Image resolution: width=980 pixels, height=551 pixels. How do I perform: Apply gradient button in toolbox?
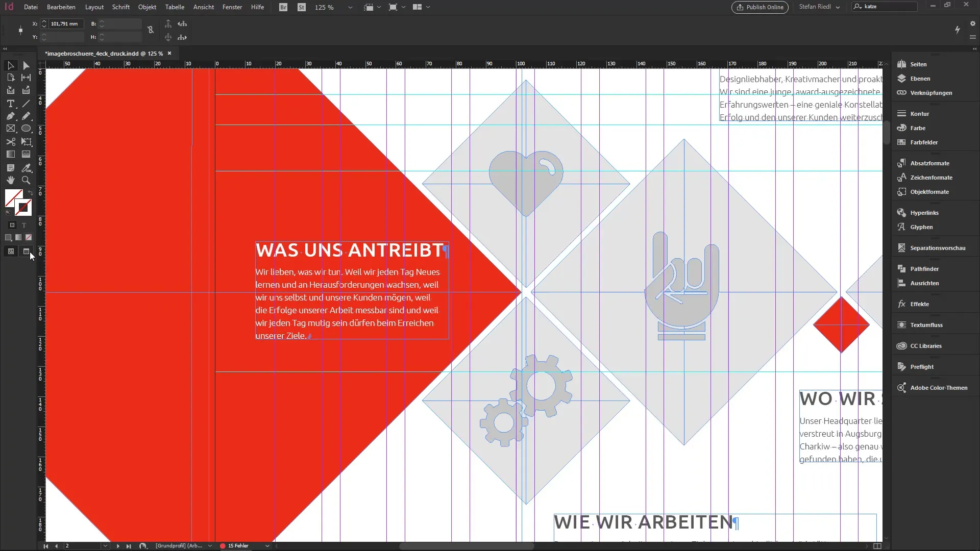coord(18,237)
